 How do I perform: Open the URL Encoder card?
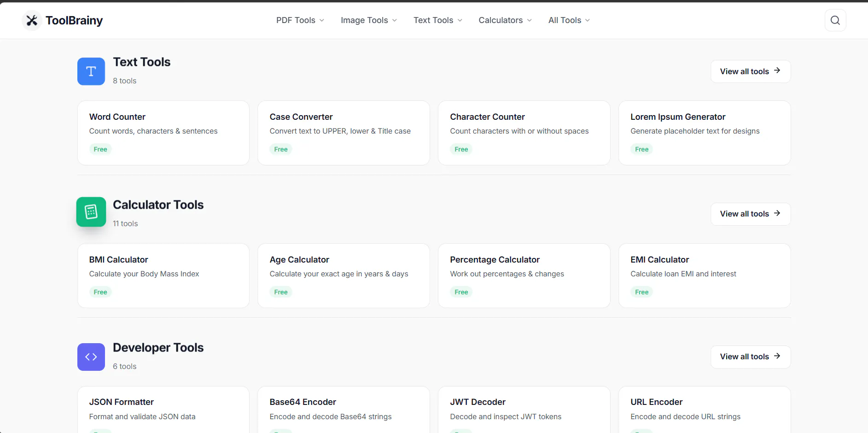click(705, 410)
